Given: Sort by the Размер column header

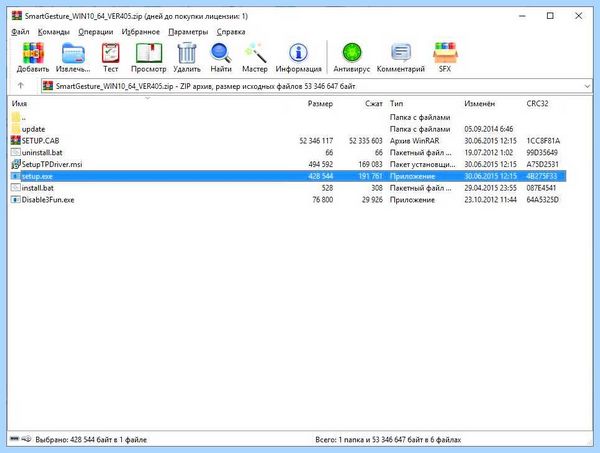Looking at the screenshot, I should [x=320, y=103].
